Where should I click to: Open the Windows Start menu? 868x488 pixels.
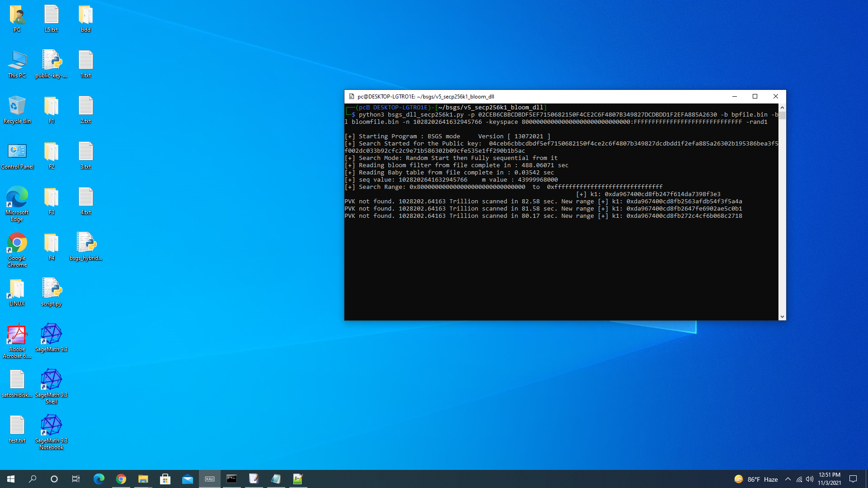click(x=11, y=479)
